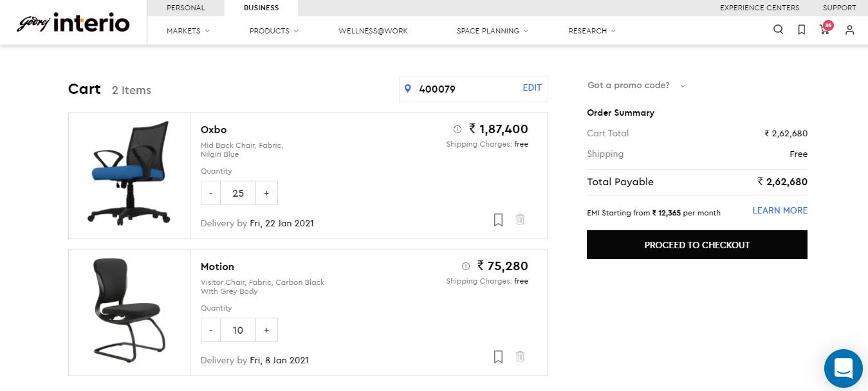Viewport: 868px width, 391px height.
Task: Save Oxbo chair to wishlist
Action: (498, 220)
